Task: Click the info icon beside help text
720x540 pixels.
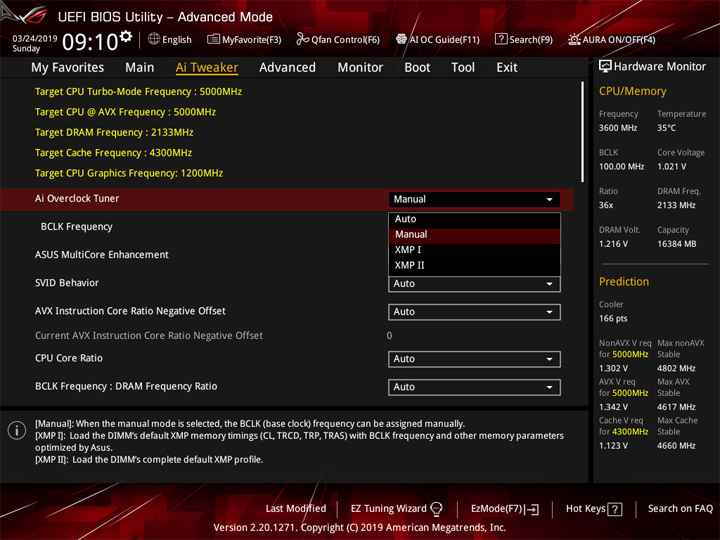Action: click(x=17, y=430)
